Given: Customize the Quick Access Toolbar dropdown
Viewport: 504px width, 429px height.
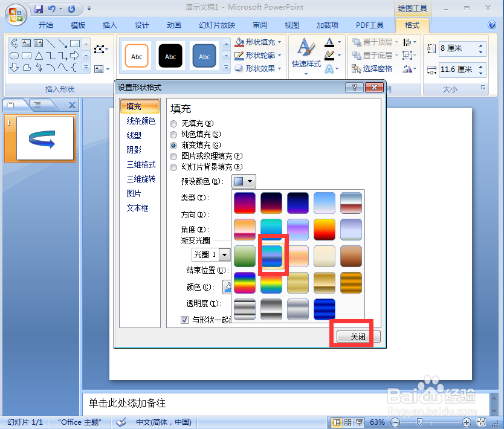Looking at the screenshot, I should pos(89,8).
